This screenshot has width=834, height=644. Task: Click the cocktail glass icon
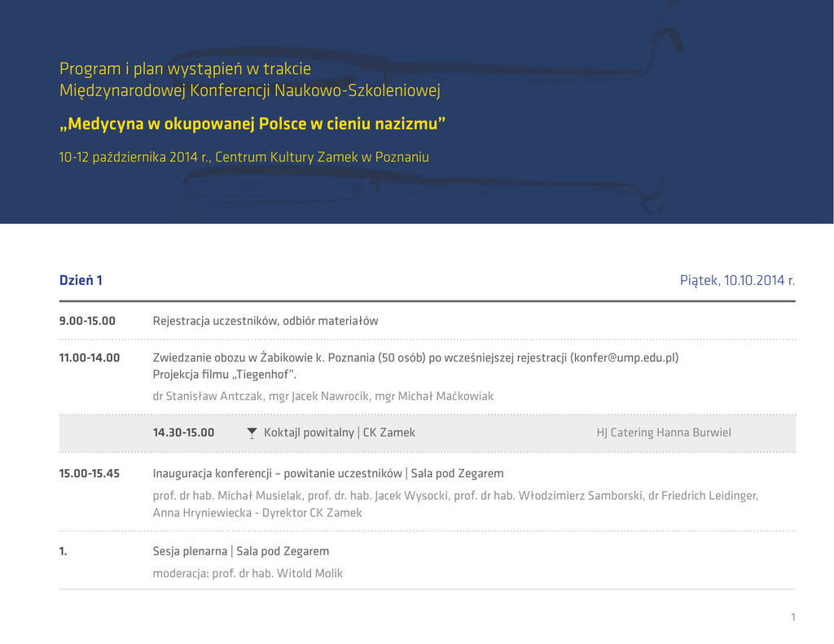pyautogui.click(x=252, y=433)
